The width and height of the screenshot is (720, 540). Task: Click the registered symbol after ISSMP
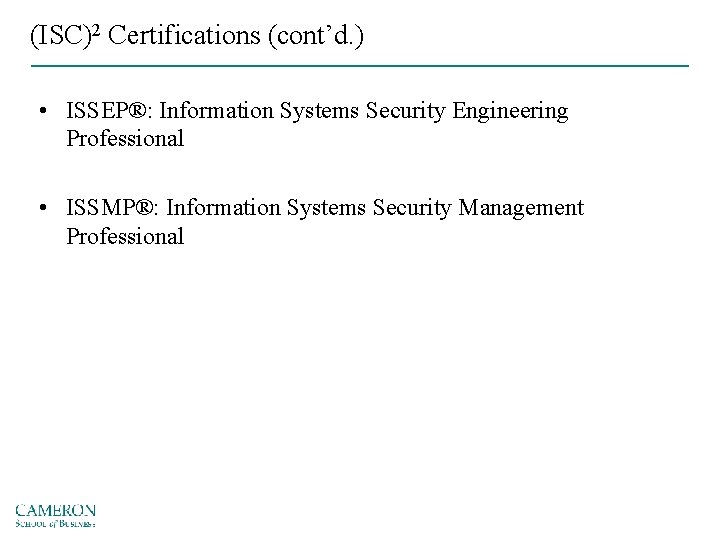(145, 208)
